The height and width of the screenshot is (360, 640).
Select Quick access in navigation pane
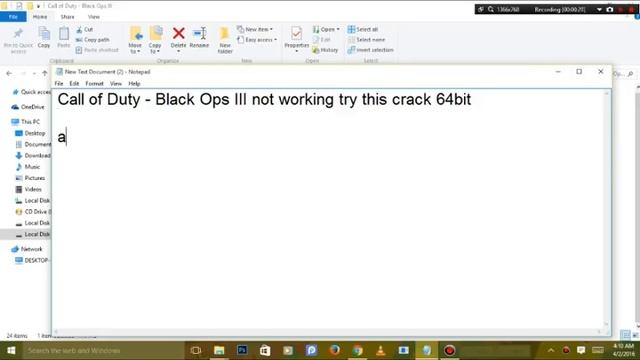[32, 92]
